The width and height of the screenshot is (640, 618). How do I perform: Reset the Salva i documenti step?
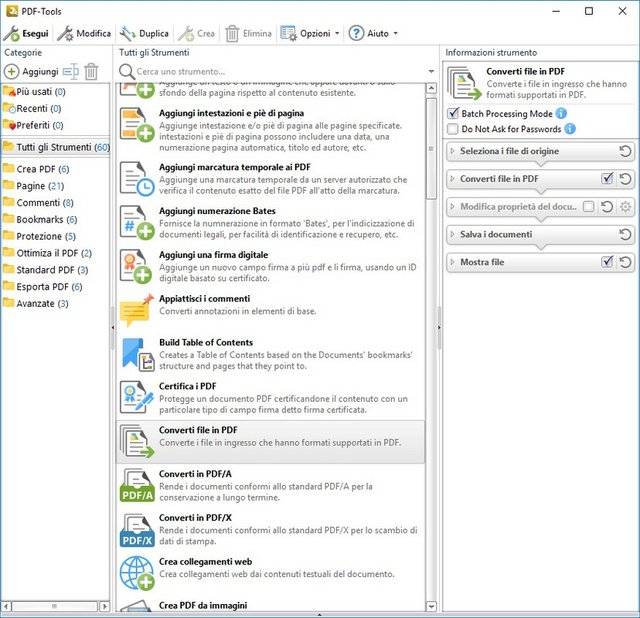pos(625,234)
